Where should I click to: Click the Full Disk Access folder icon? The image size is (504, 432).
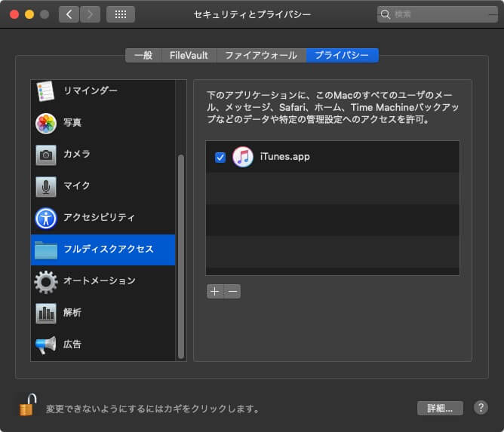(x=46, y=250)
